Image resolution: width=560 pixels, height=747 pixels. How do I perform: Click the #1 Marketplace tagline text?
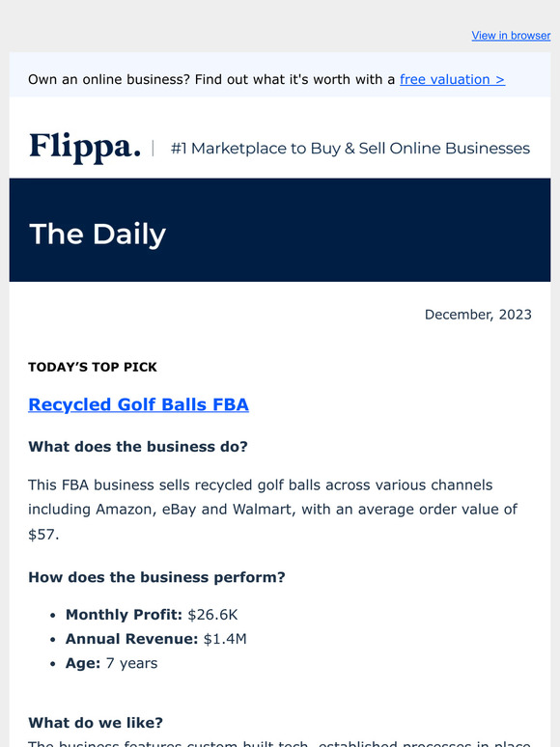click(350, 149)
